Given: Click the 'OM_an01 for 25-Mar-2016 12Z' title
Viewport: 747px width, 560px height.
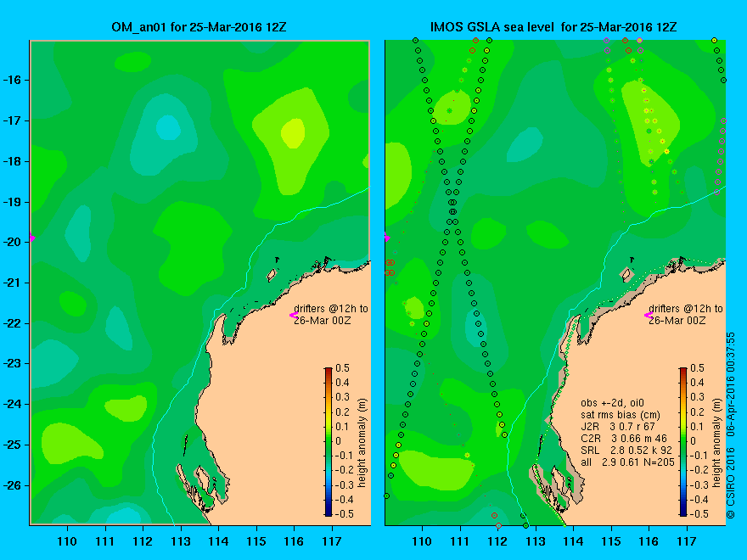Looking at the screenshot, I should (x=199, y=26).
